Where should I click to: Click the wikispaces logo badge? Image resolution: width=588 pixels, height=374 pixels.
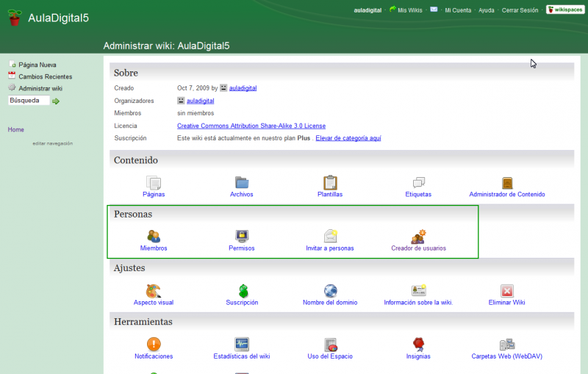pyautogui.click(x=565, y=10)
